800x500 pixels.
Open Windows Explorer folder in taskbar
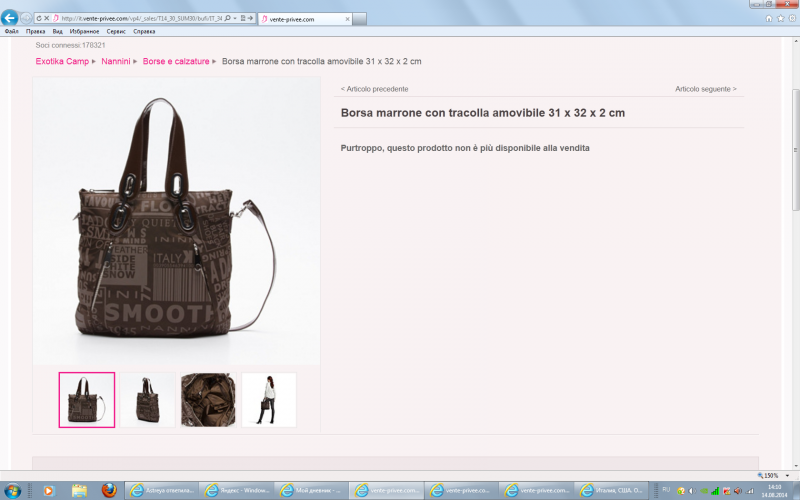tap(77, 491)
